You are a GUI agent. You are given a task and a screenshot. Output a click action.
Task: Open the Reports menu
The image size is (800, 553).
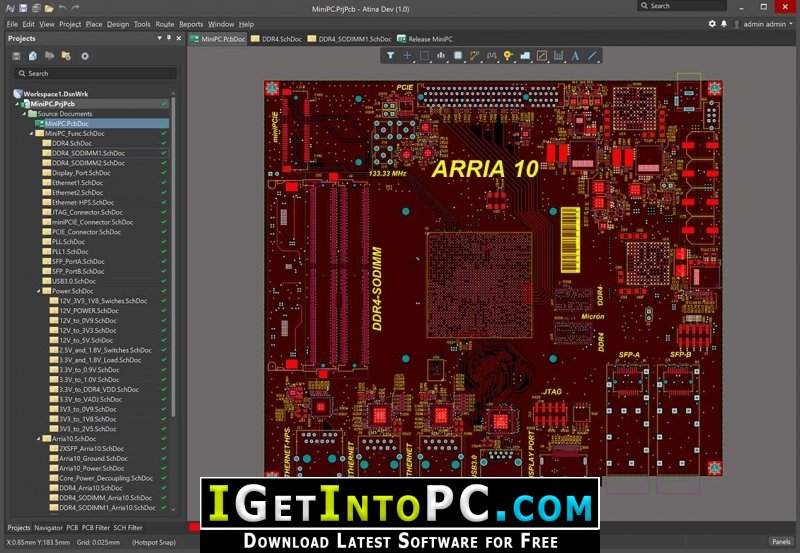tap(191, 24)
